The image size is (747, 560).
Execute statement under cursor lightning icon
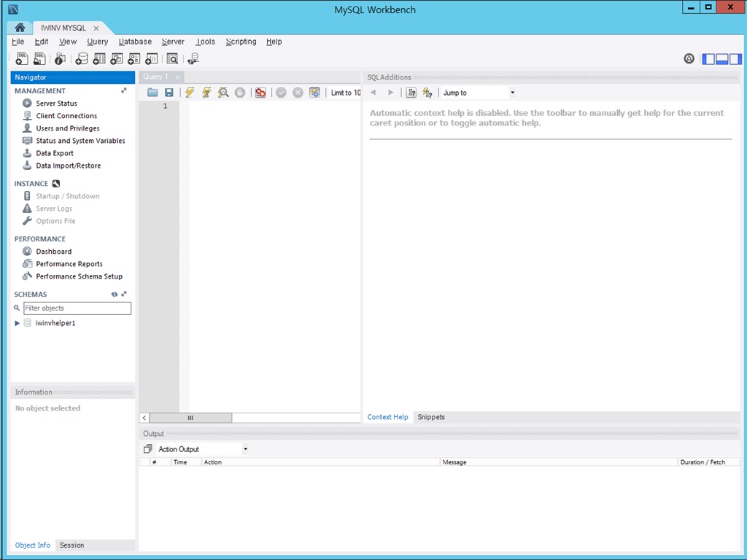[x=206, y=93]
